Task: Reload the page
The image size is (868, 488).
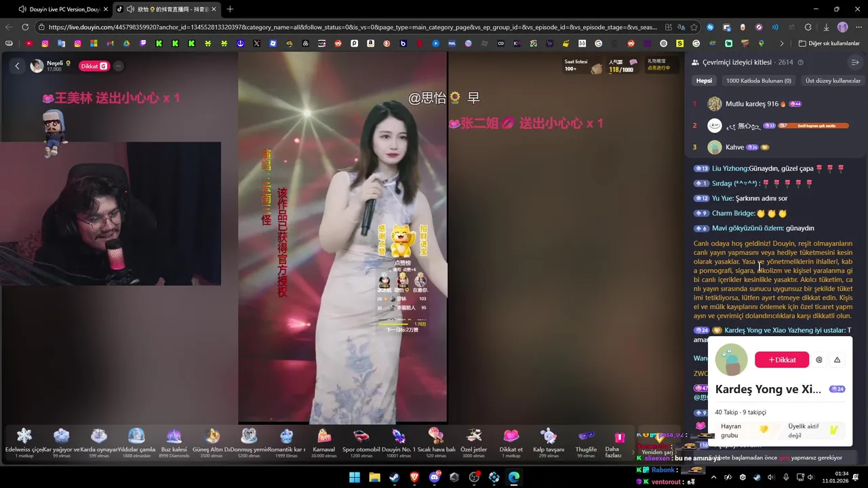Action: (x=25, y=27)
